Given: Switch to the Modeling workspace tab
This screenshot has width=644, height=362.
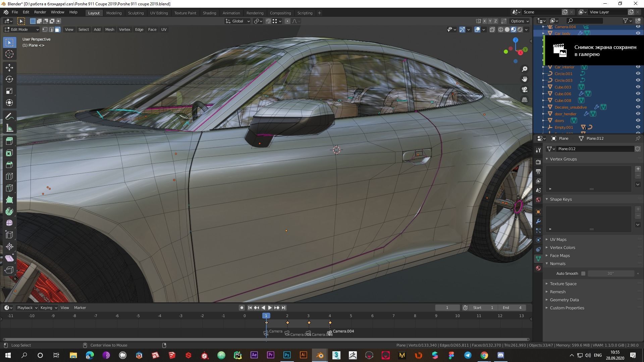Looking at the screenshot, I should tap(114, 13).
